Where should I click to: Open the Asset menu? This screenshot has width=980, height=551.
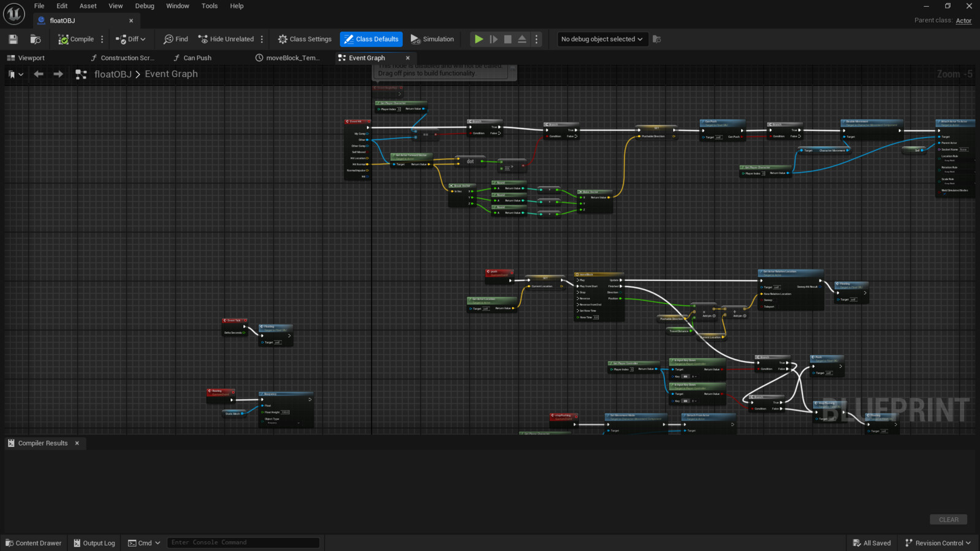coord(88,6)
